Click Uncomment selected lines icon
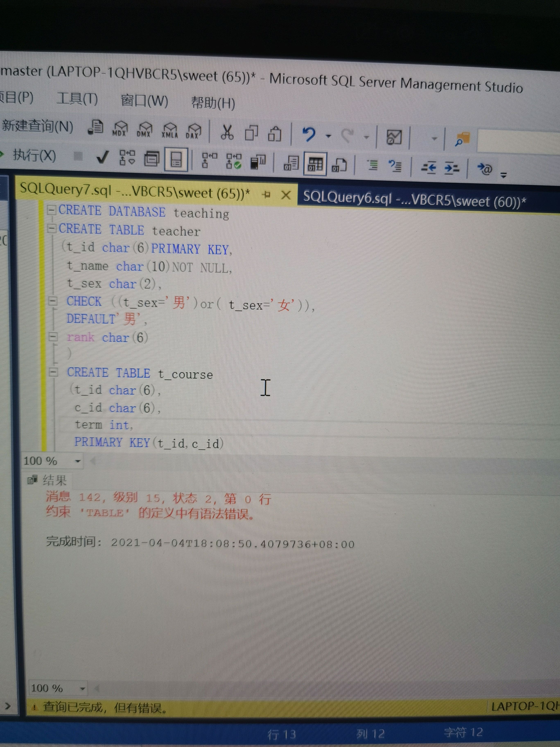 click(395, 166)
